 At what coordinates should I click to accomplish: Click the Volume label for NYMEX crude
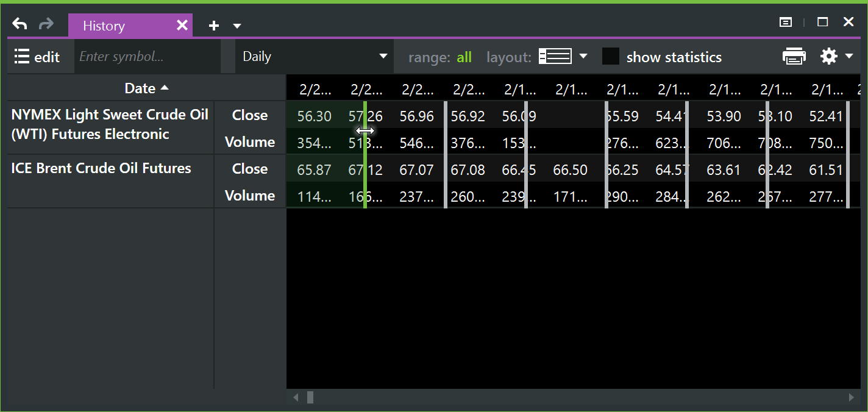[250, 142]
